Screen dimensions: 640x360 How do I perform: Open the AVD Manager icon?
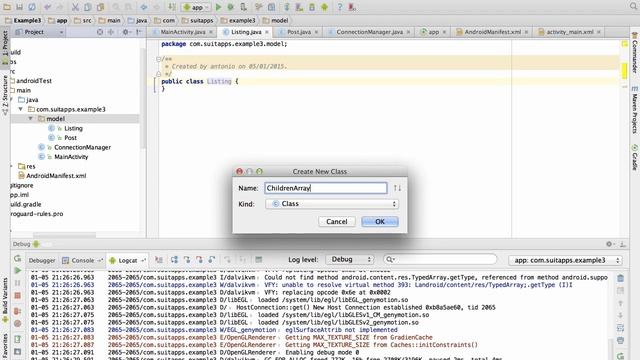299,7
